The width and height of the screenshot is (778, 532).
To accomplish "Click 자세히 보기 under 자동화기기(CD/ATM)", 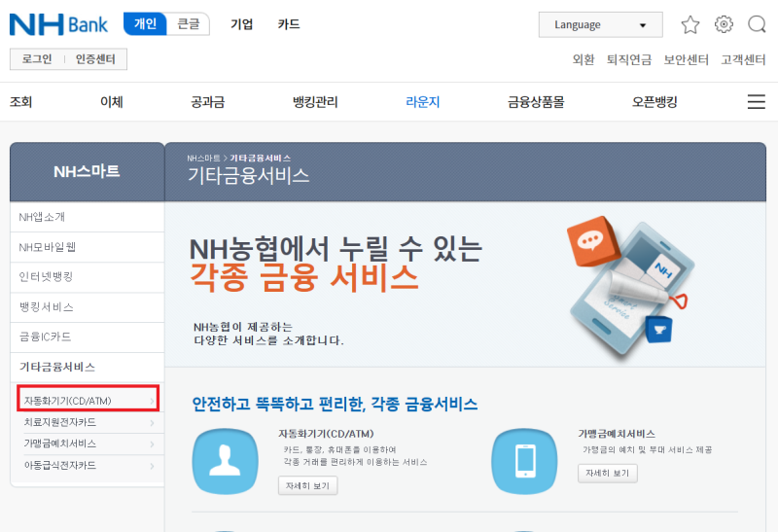I will click(x=307, y=486).
